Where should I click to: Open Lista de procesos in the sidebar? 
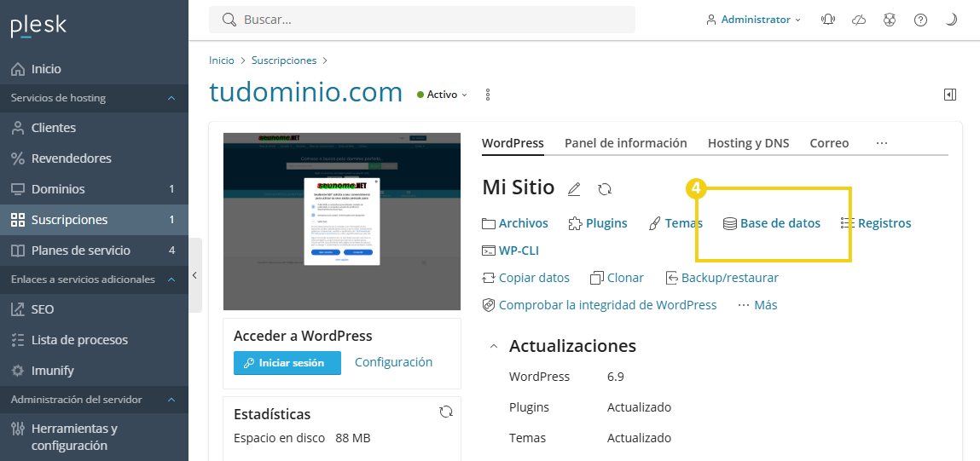pos(94,340)
